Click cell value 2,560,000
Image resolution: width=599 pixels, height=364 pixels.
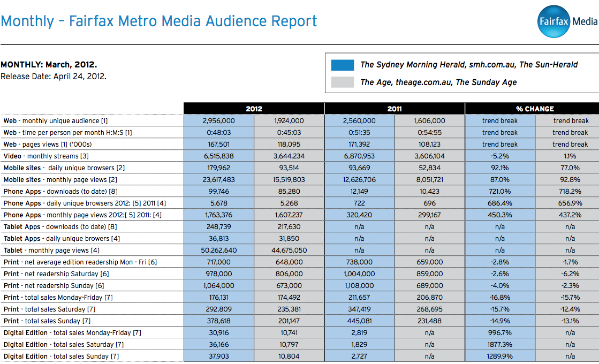click(359, 120)
